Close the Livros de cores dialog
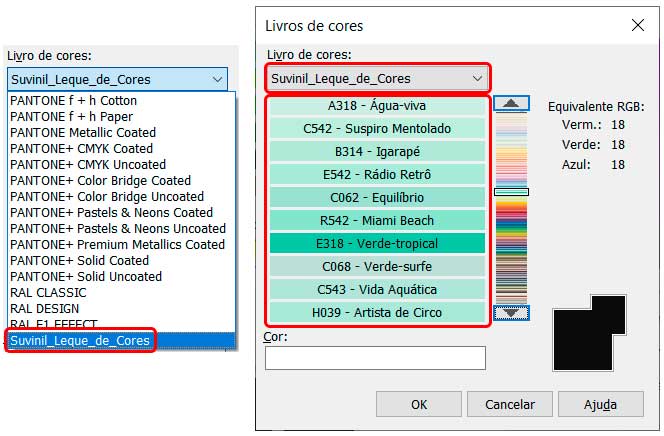664x436 pixels. [638, 25]
